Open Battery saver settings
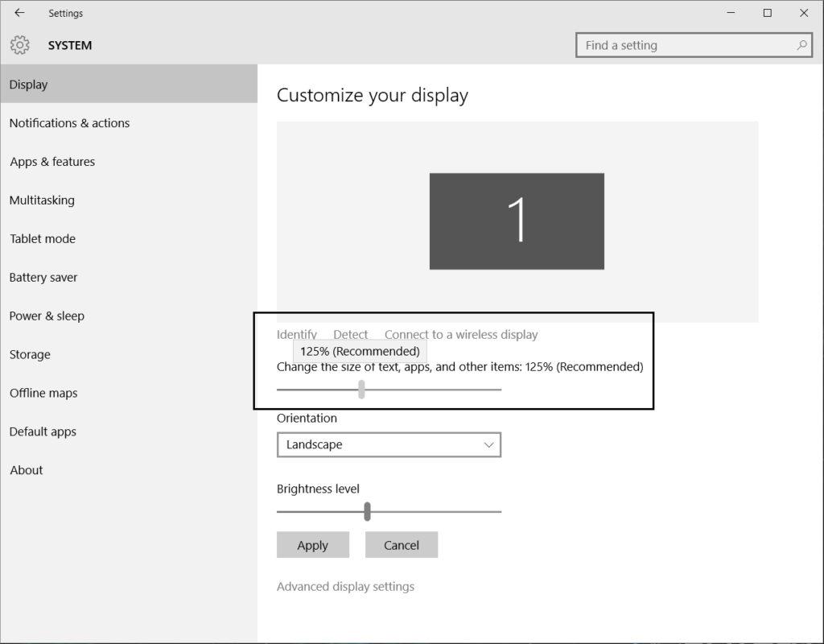 (43, 277)
